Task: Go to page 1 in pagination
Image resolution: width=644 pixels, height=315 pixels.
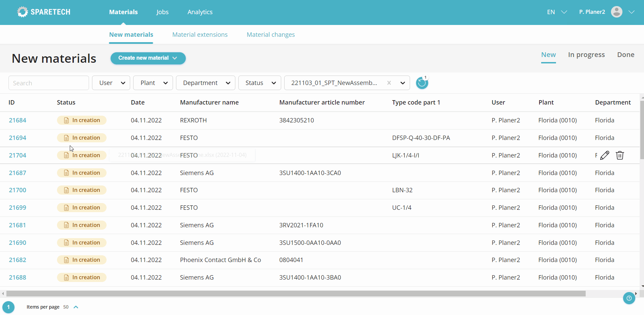Action: 8,307
